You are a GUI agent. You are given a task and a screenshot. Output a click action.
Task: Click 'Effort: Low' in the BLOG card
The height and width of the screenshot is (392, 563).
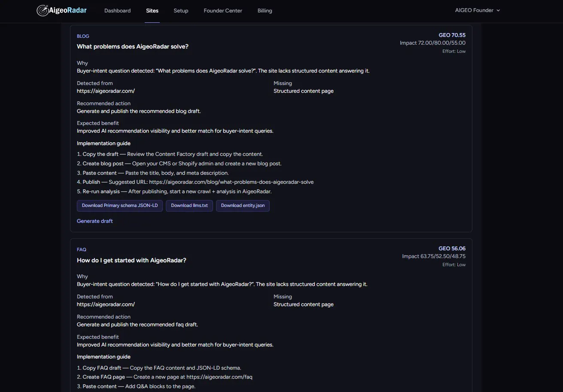tap(454, 51)
